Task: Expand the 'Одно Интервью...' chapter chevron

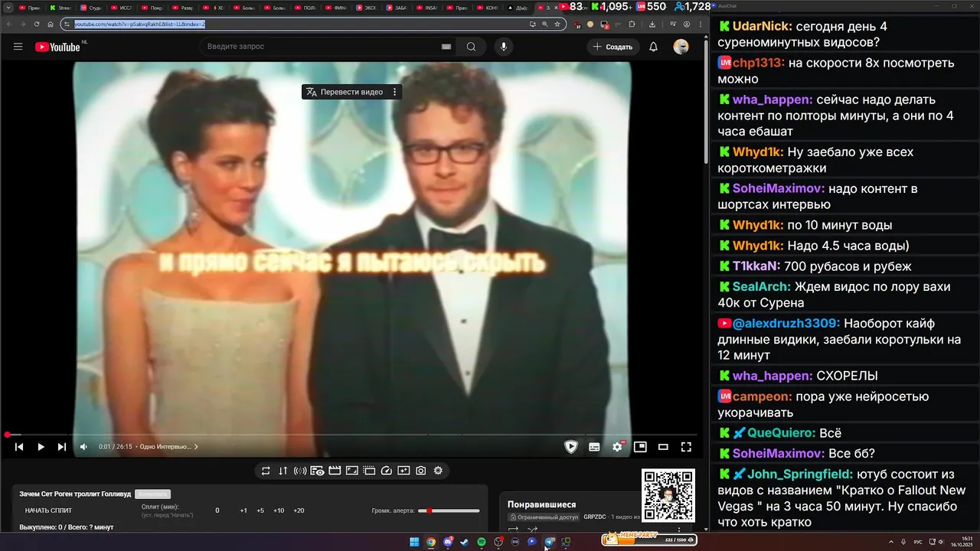Action: (x=196, y=447)
